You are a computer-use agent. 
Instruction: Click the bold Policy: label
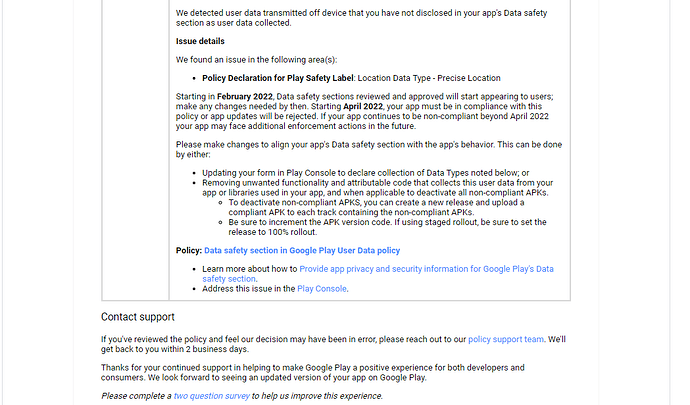tap(189, 250)
